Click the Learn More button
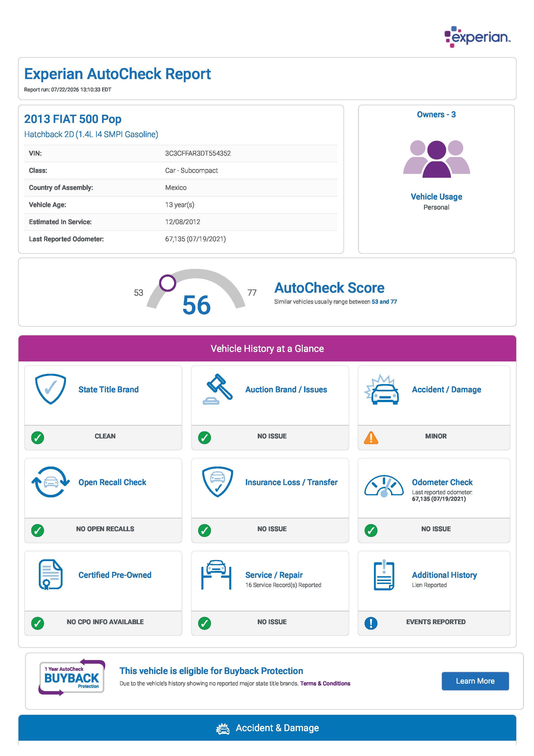Image resolution: width=534 pixels, height=756 pixels. 475,681
